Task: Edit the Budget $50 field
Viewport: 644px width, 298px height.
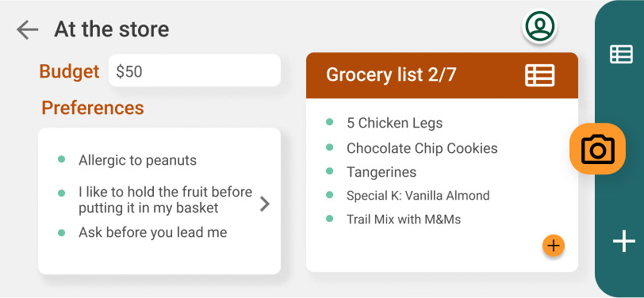Action: 194,71
